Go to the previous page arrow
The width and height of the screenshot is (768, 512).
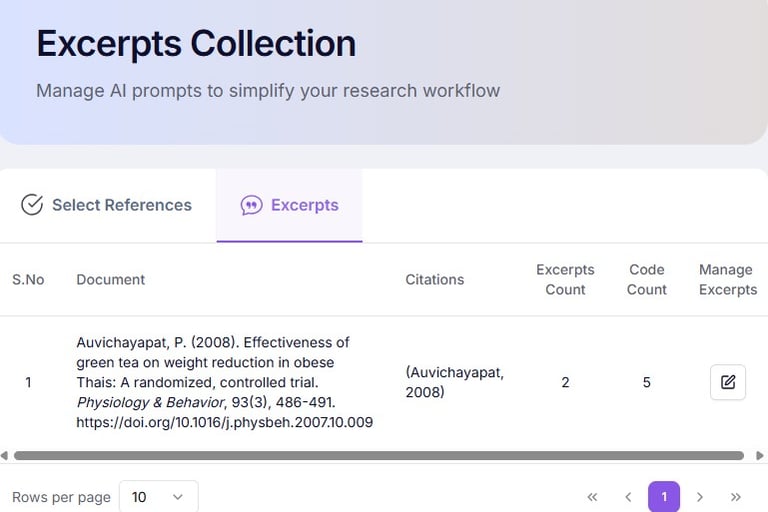click(x=628, y=497)
